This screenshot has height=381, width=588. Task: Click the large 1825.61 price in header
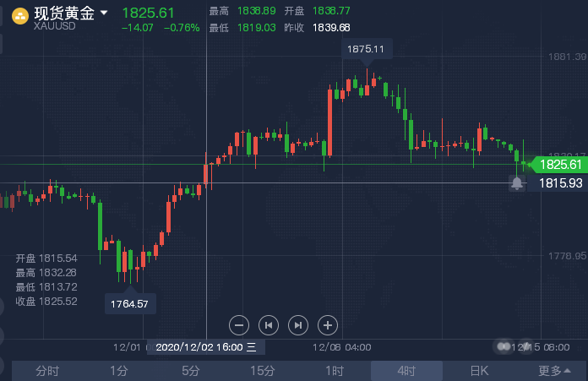pyautogui.click(x=148, y=14)
